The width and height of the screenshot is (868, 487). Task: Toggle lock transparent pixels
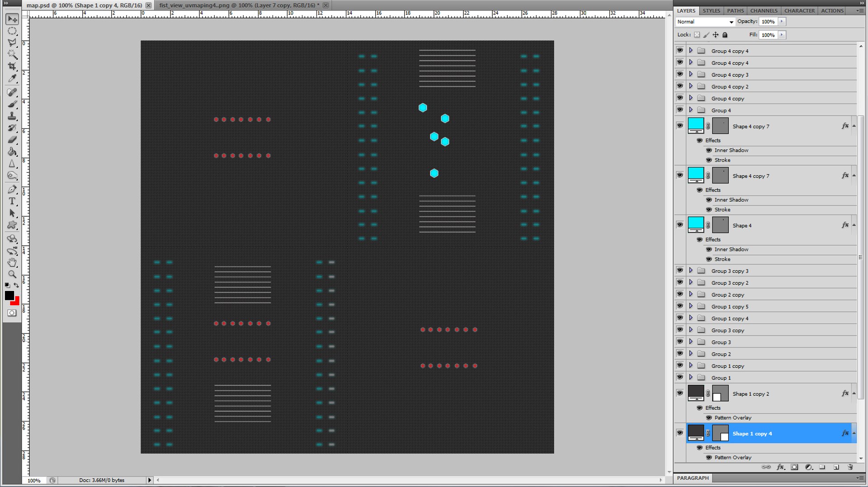click(697, 35)
